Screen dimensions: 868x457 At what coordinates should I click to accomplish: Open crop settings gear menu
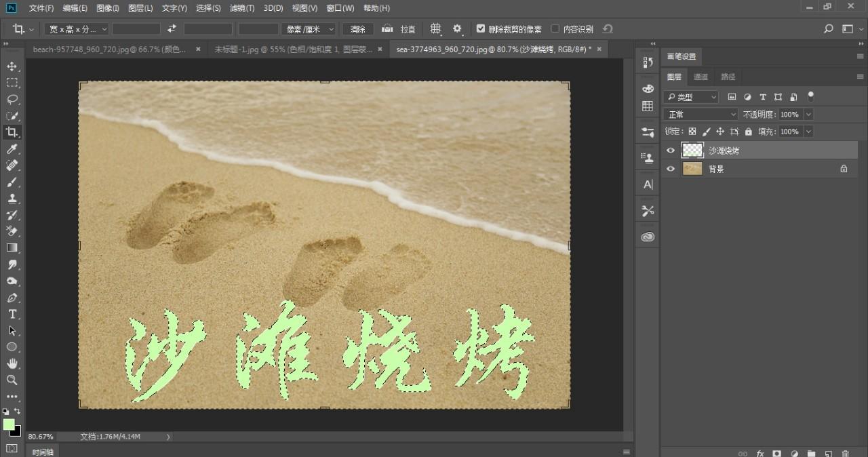pyautogui.click(x=457, y=29)
